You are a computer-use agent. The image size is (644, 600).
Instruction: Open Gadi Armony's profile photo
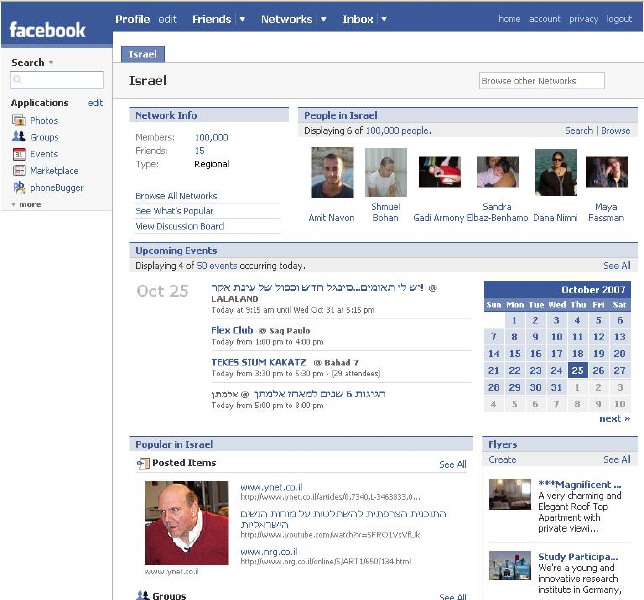(x=439, y=172)
